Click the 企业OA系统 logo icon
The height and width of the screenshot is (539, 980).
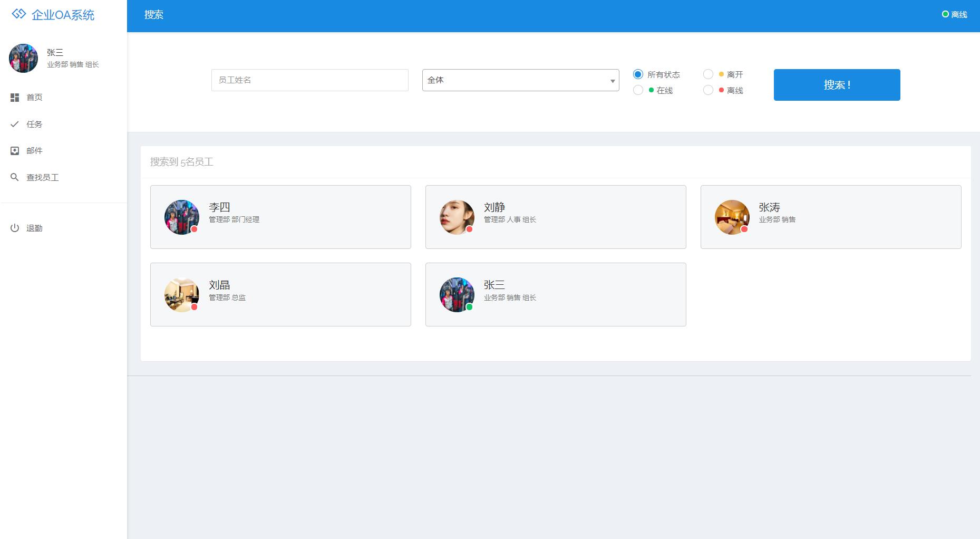coord(19,14)
